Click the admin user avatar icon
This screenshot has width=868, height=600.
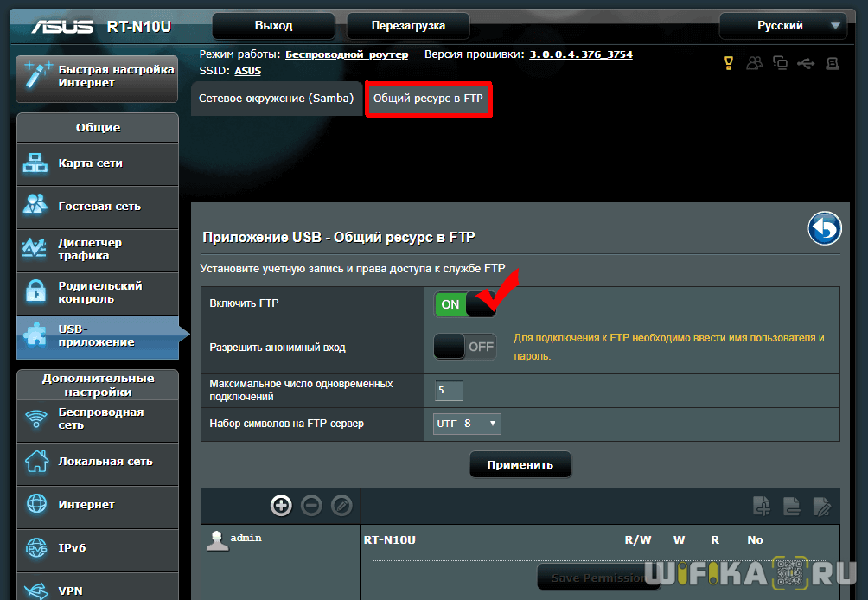click(217, 540)
